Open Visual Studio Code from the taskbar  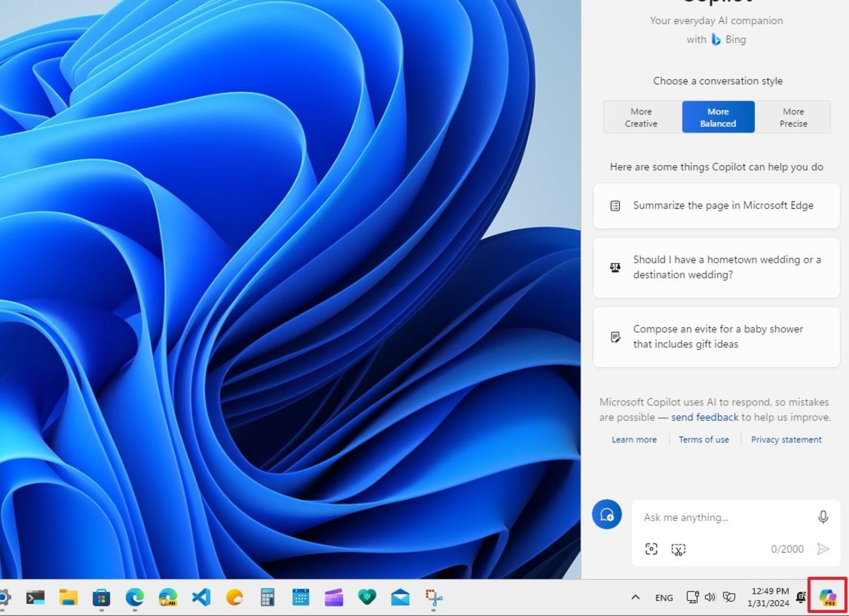(201, 597)
